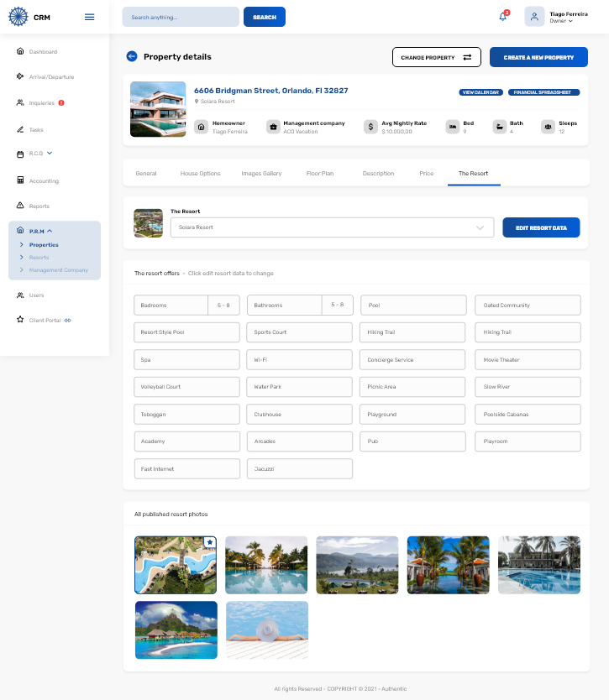This screenshot has width=609, height=700.
Task: Click the CRM wheel logo
Action: tap(18, 17)
